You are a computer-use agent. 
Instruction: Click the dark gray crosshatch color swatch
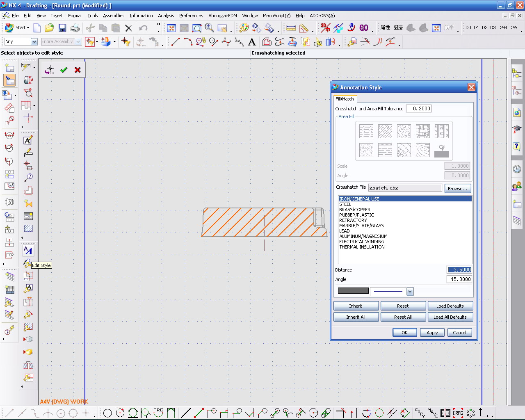tap(353, 291)
